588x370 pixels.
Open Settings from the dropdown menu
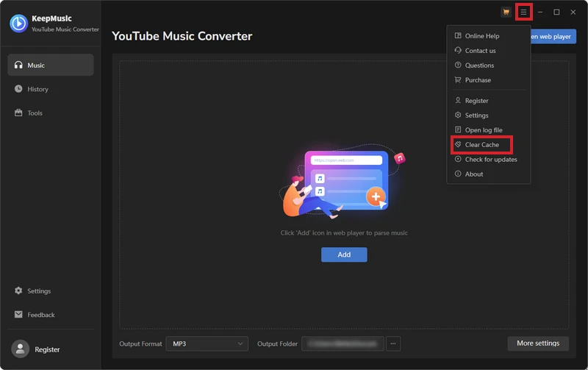tap(488, 115)
